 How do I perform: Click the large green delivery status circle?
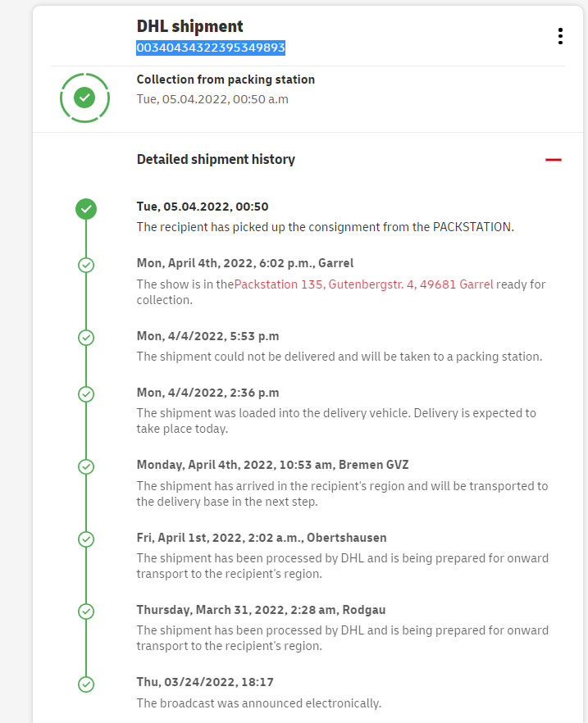click(84, 98)
